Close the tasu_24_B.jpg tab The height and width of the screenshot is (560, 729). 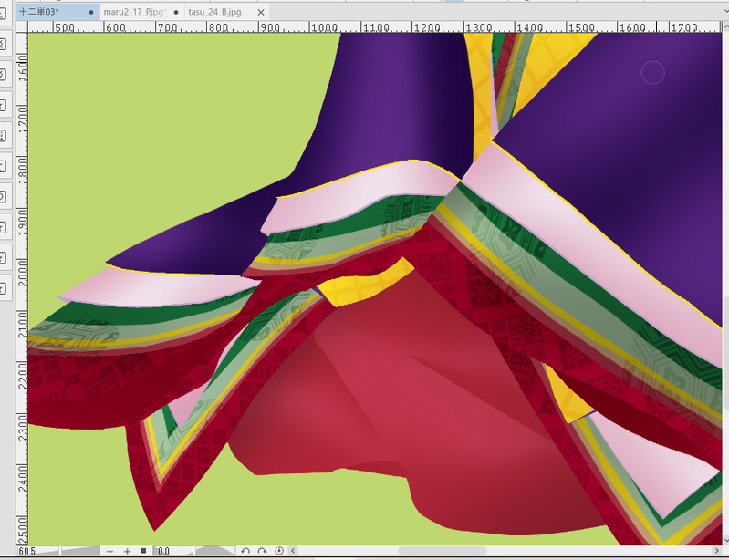262,12
